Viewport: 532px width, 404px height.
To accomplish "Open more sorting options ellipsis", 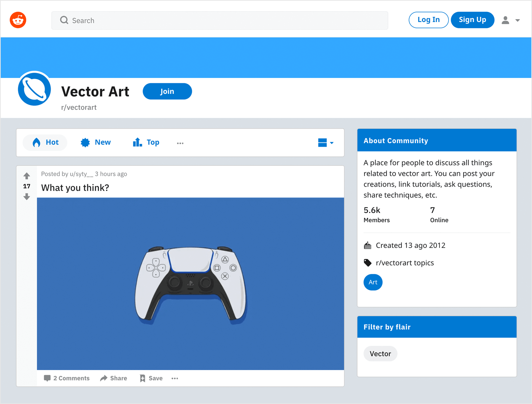I will (180, 143).
